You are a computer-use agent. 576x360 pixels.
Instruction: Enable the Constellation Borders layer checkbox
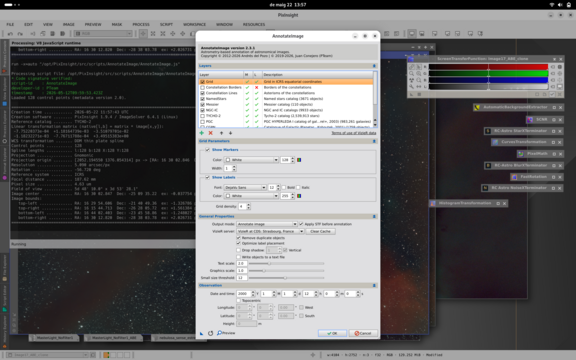(202, 87)
